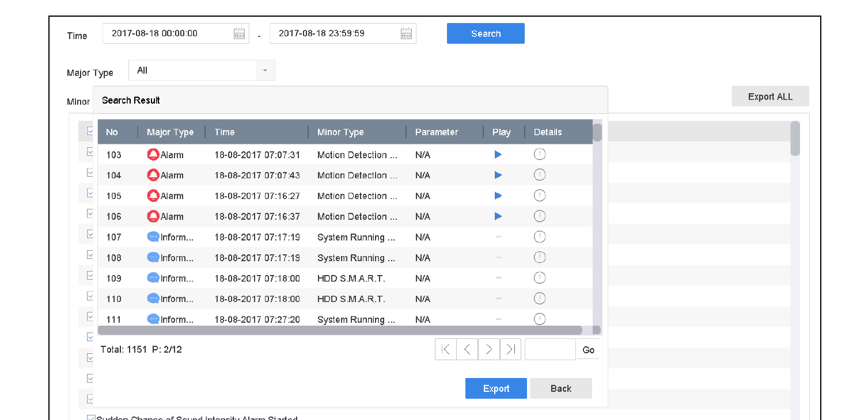
Task: Select time cell 18-08-2017 07:16:27
Action: pyautogui.click(x=257, y=196)
